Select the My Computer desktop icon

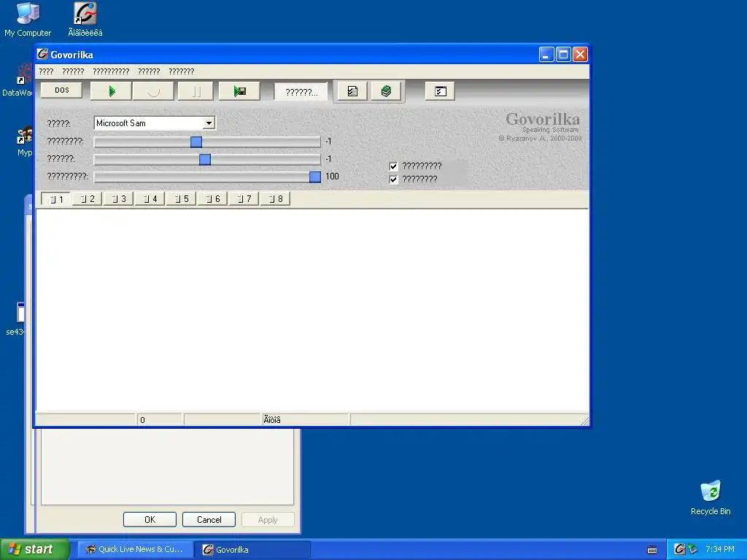[28, 20]
